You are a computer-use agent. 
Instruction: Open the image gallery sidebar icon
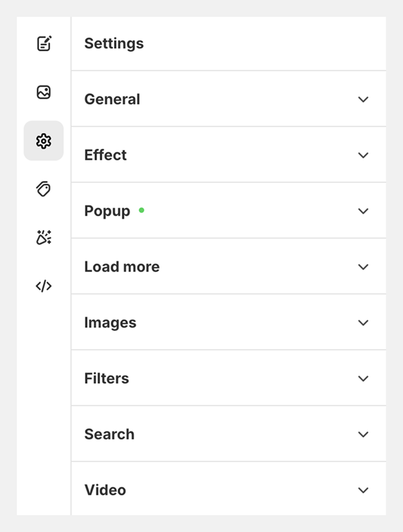pos(44,92)
